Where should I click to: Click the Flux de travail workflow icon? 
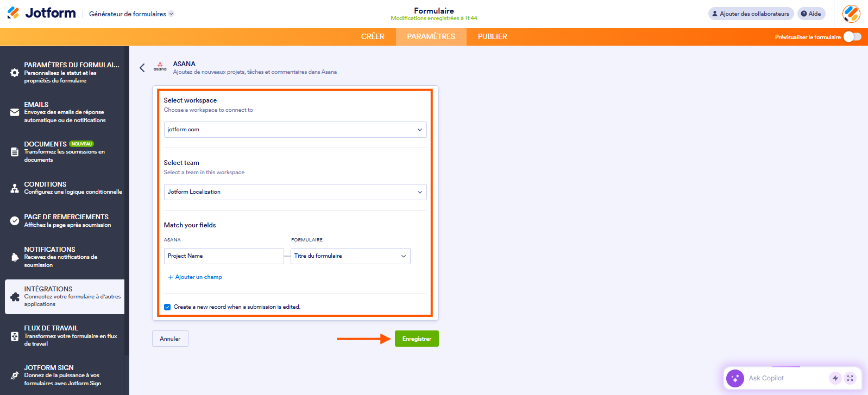[15, 336]
